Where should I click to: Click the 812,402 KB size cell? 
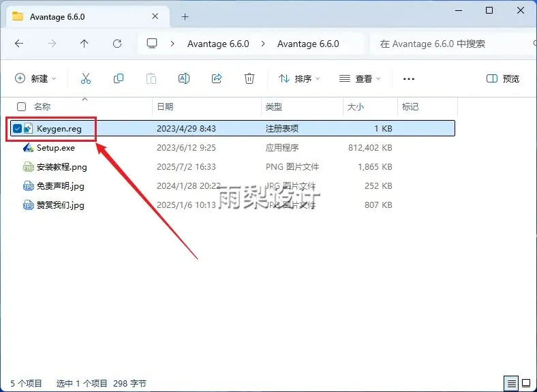click(x=370, y=148)
